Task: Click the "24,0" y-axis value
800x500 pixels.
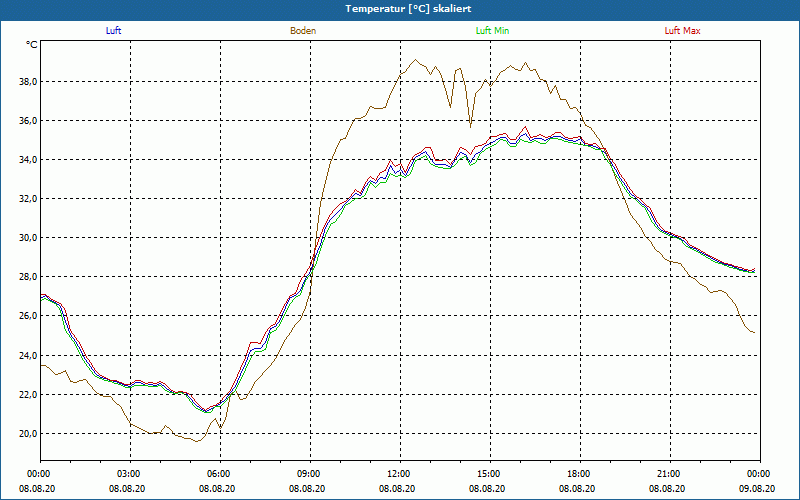Action: point(29,356)
